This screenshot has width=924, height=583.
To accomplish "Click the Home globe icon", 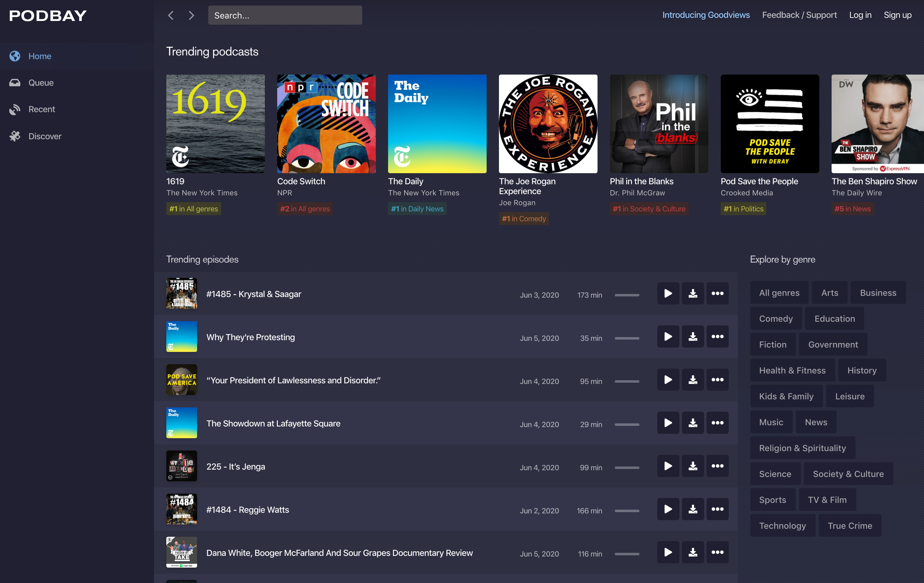I will (x=14, y=56).
